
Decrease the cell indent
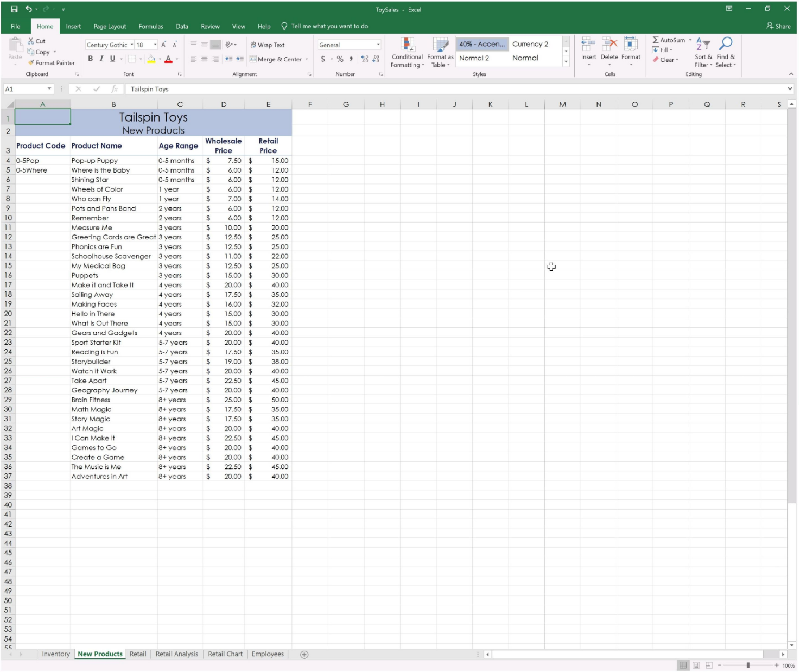coord(228,59)
